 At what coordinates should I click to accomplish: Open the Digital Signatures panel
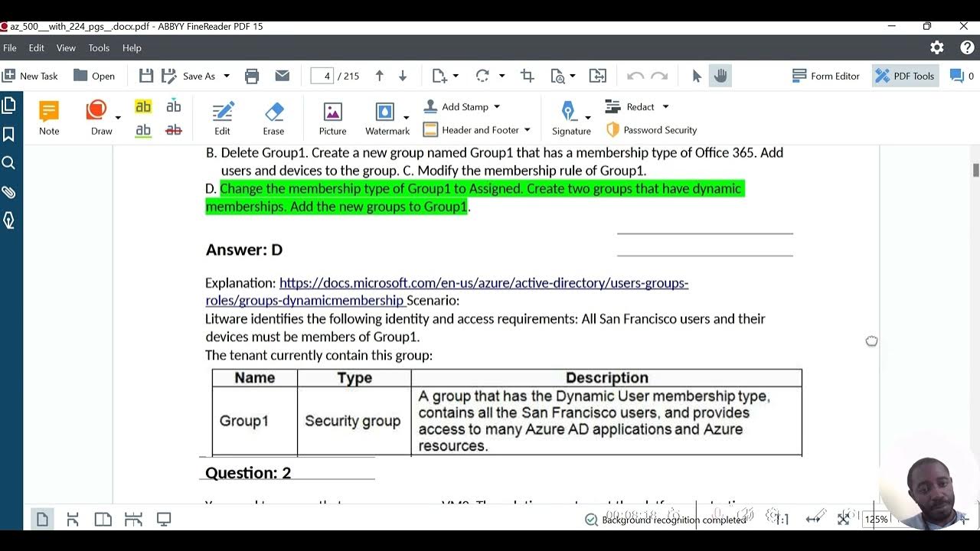click(x=9, y=220)
